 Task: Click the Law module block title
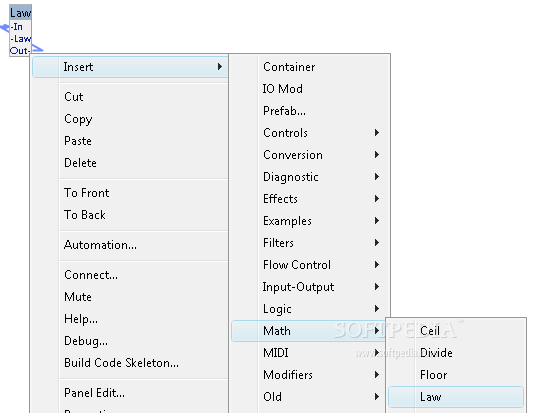20,13
